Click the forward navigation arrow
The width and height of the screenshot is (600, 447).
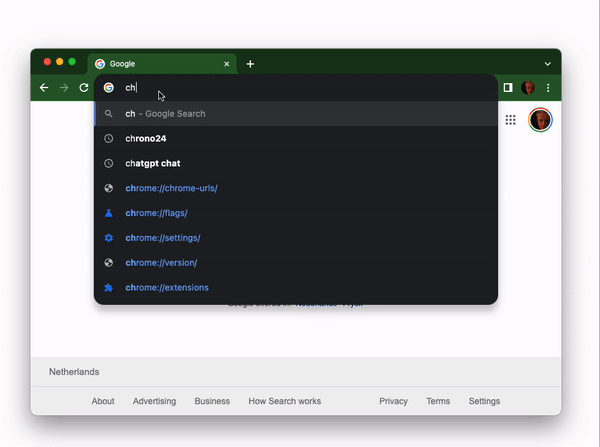[64, 88]
